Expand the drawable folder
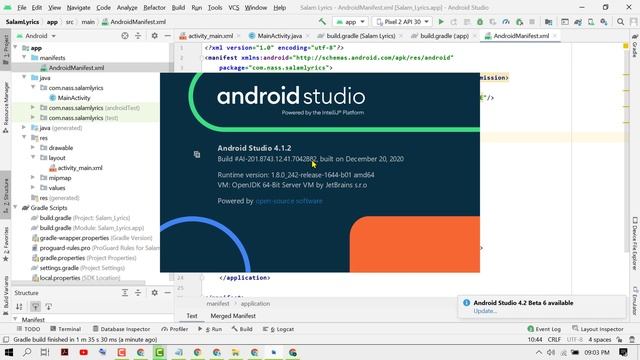This screenshot has height=360, width=640. pyautogui.click(x=33, y=148)
